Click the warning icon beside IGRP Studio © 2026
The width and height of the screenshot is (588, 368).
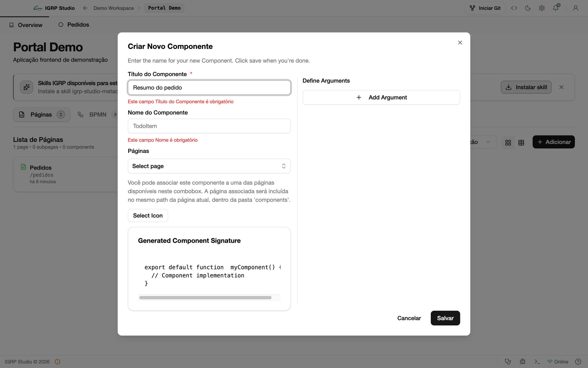click(x=57, y=362)
